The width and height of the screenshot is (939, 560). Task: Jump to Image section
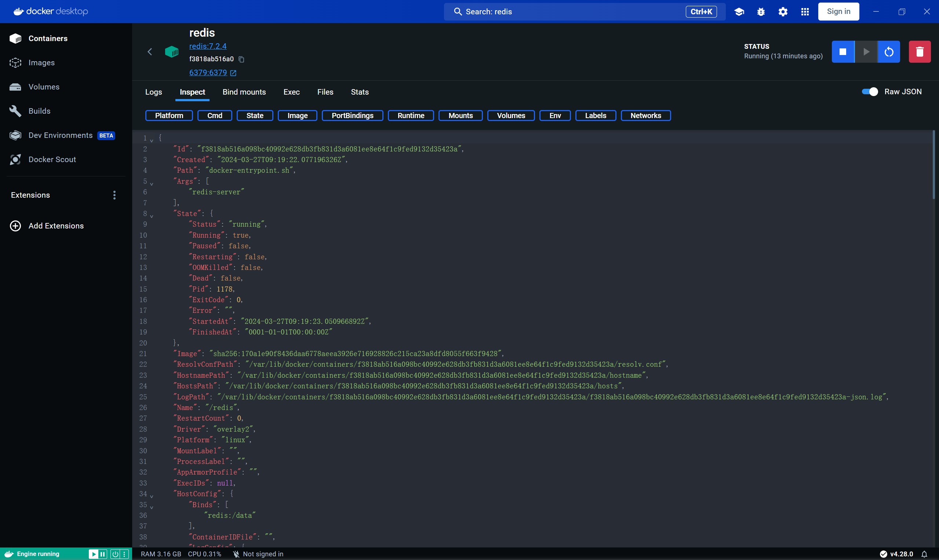click(298, 116)
